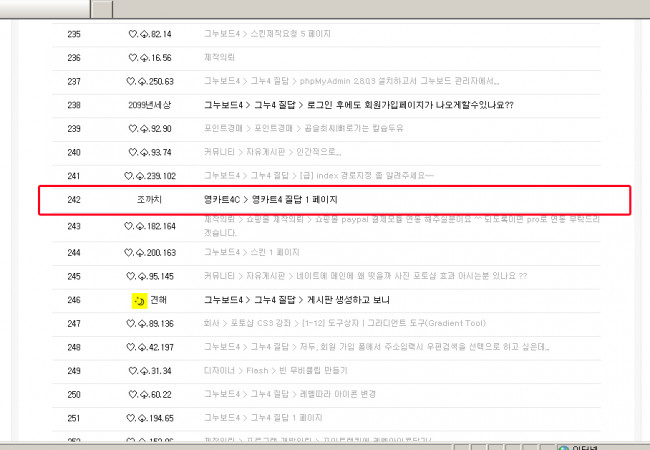Click the masked IP ♡.♤.92.90
This screenshot has height=450, width=650.
(150, 128)
